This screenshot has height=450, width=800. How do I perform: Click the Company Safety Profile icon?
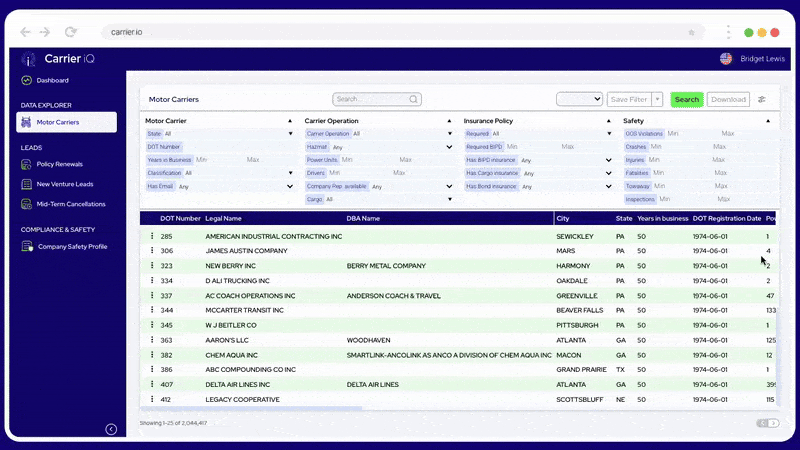(x=27, y=246)
